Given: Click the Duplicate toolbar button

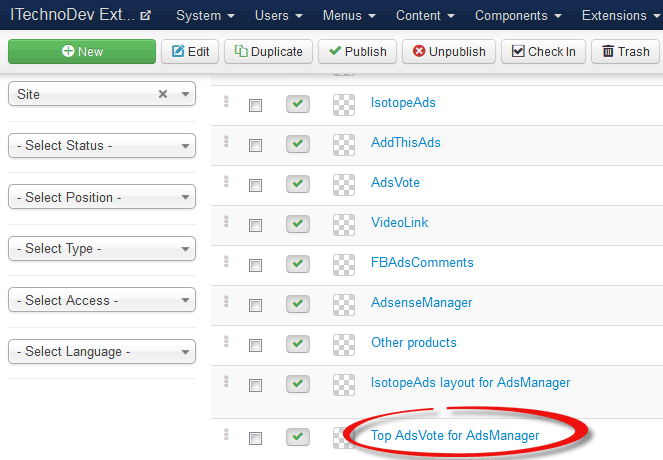Looking at the screenshot, I should coord(268,52).
